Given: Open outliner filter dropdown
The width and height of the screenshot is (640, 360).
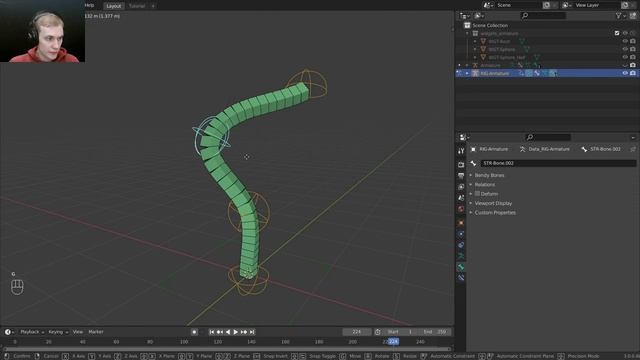Looking at the screenshot, I should click(620, 16).
